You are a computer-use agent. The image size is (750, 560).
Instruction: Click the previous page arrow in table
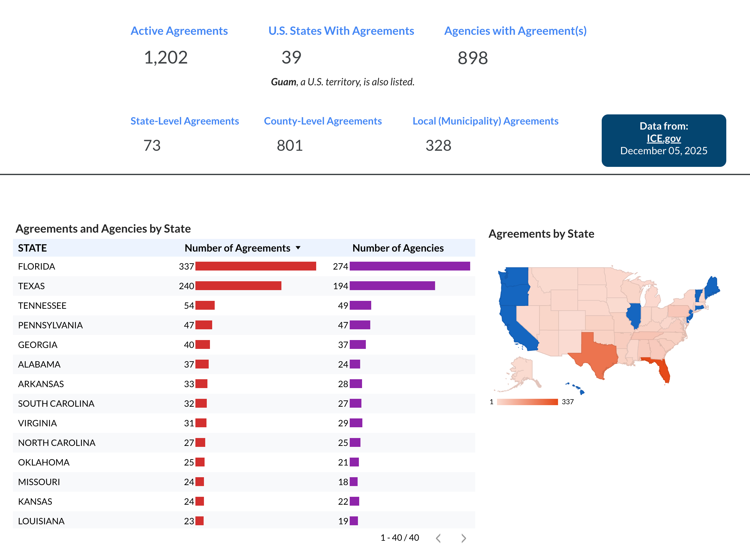click(439, 538)
